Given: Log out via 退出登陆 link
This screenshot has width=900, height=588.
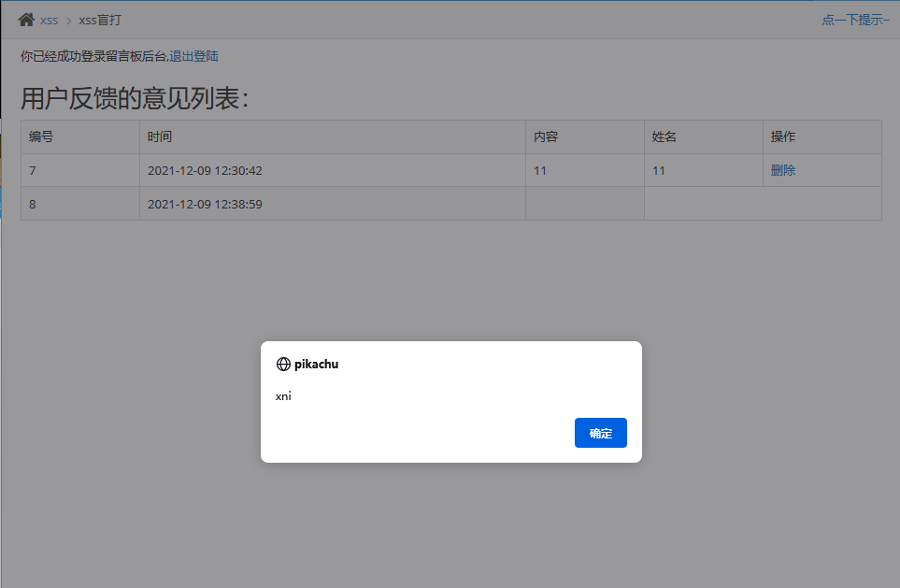Looking at the screenshot, I should [193, 56].
